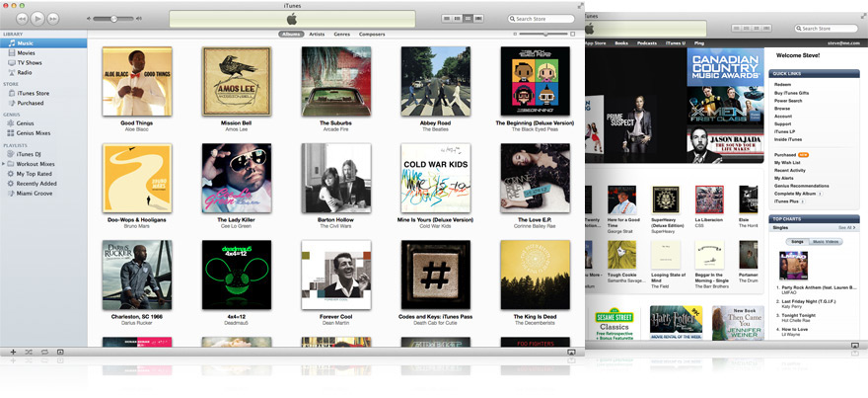The height and width of the screenshot is (398, 868).
Task: Open the Ping tab in the store window
Action: (698, 42)
